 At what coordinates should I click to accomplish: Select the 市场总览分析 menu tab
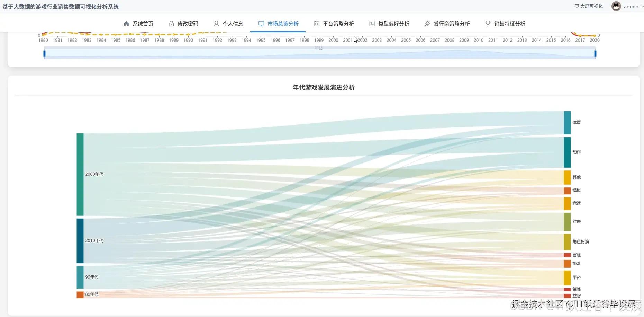click(x=278, y=24)
